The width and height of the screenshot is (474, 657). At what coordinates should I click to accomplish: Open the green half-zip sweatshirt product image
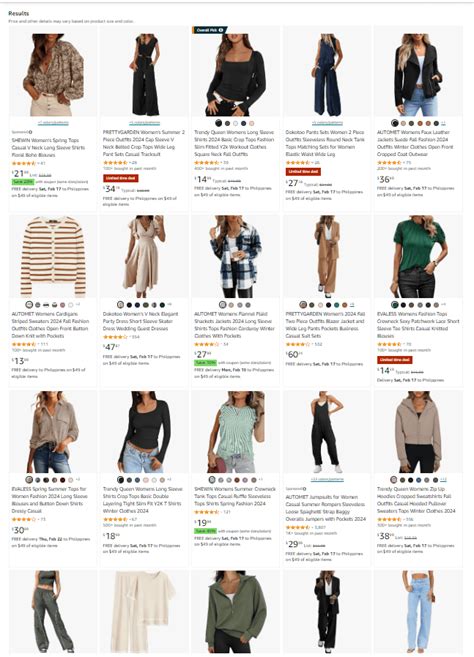tap(236, 612)
